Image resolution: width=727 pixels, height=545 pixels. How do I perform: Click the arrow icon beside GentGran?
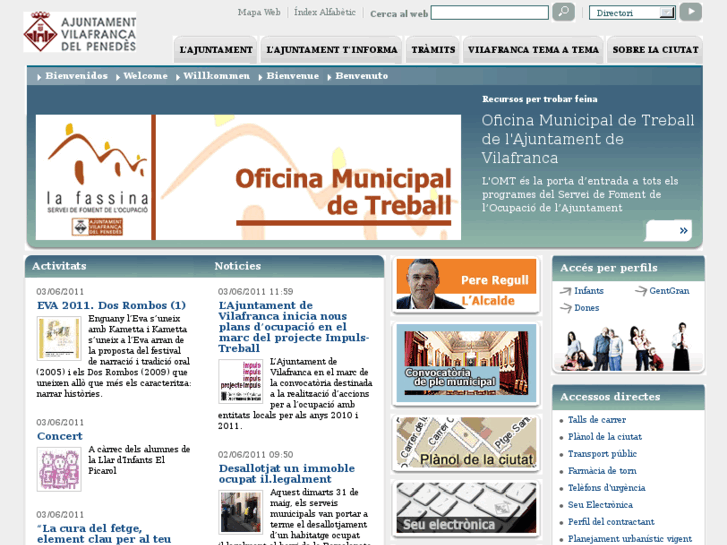click(641, 291)
